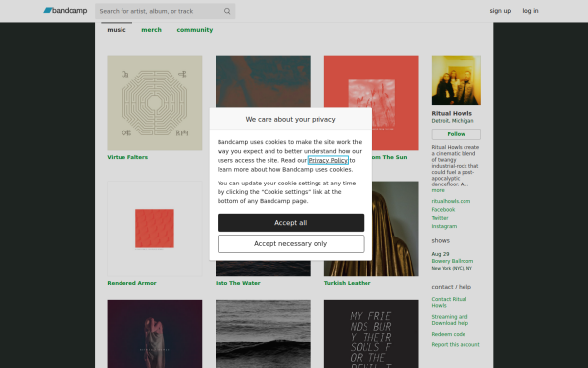Click the Turkish Leather title link
Viewport: 588px width, 368px height.
click(347, 283)
